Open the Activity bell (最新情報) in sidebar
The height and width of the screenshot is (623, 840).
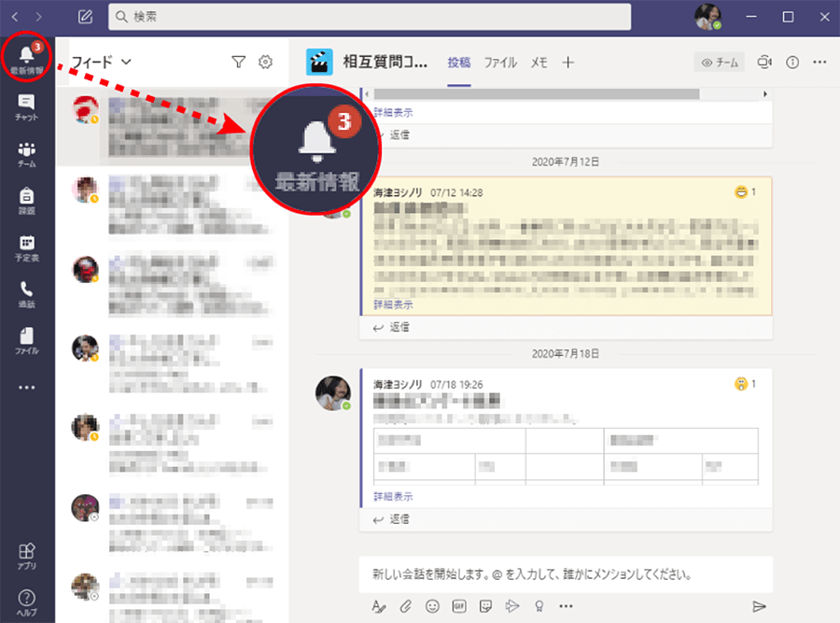(x=26, y=58)
